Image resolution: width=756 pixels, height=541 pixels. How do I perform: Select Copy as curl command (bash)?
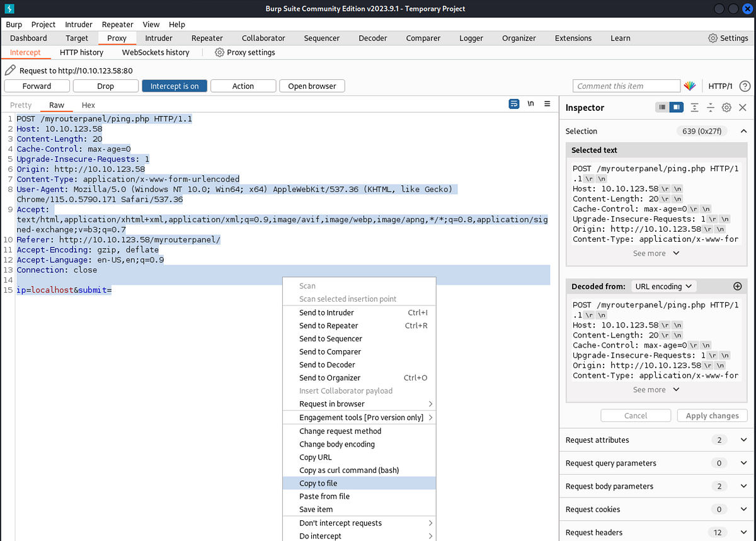point(358,470)
